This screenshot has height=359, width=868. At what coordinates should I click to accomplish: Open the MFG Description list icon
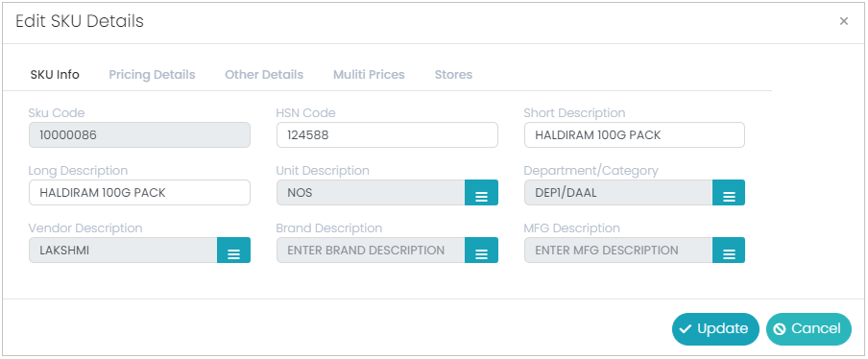click(729, 250)
